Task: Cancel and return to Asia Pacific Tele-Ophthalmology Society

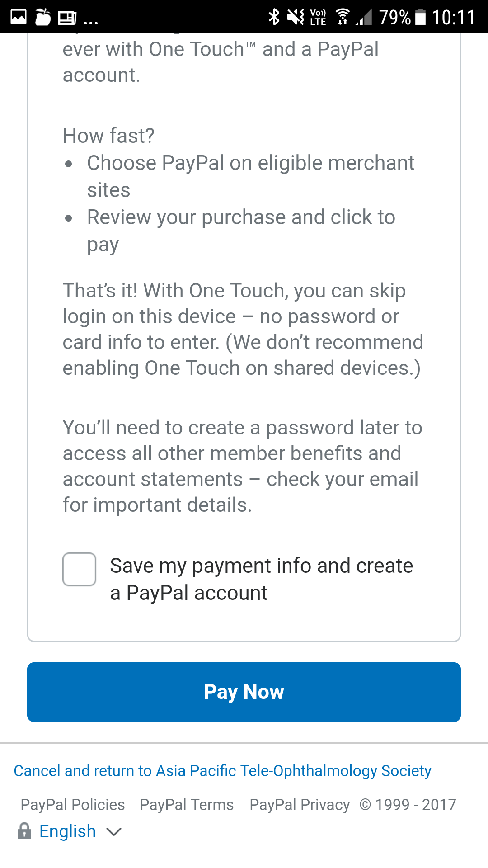Action: coord(222,771)
